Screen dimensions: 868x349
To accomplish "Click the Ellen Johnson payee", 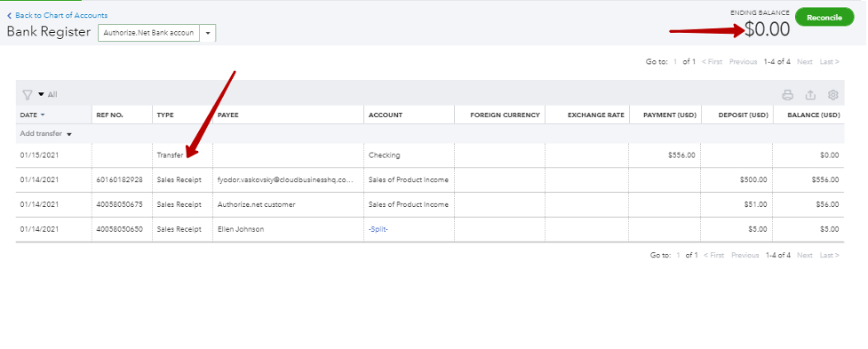I will point(241,229).
